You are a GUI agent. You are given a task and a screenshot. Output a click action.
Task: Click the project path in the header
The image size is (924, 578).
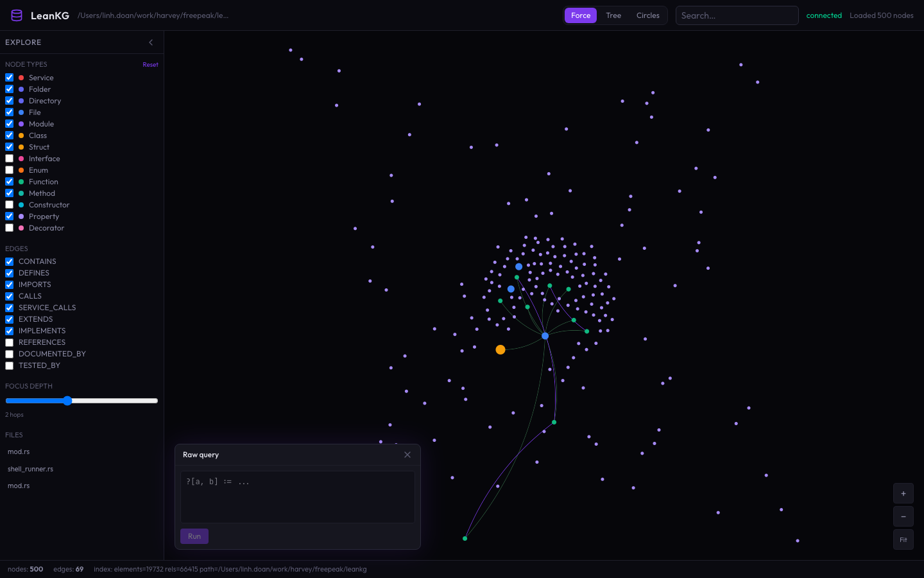pyautogui.click(x=153, y=15)
